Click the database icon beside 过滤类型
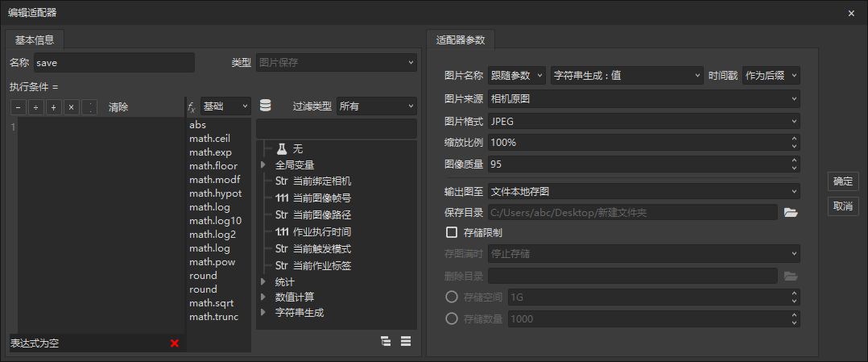868x362 pixels. (266, 106)
